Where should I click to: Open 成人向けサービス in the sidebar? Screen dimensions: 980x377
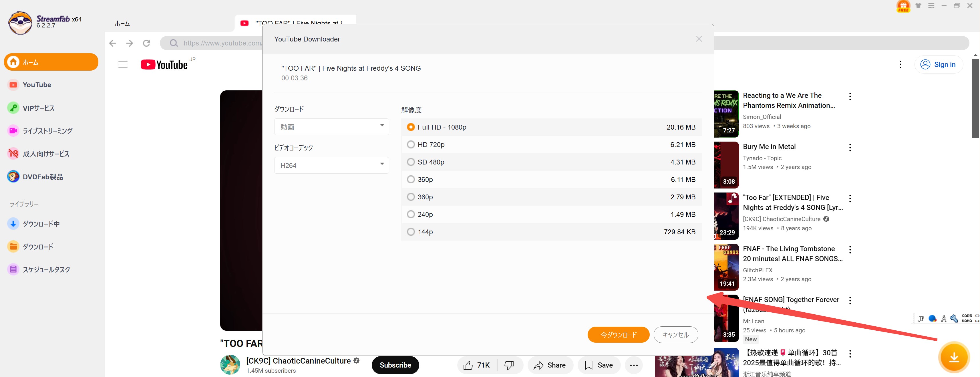coord(46,154)
